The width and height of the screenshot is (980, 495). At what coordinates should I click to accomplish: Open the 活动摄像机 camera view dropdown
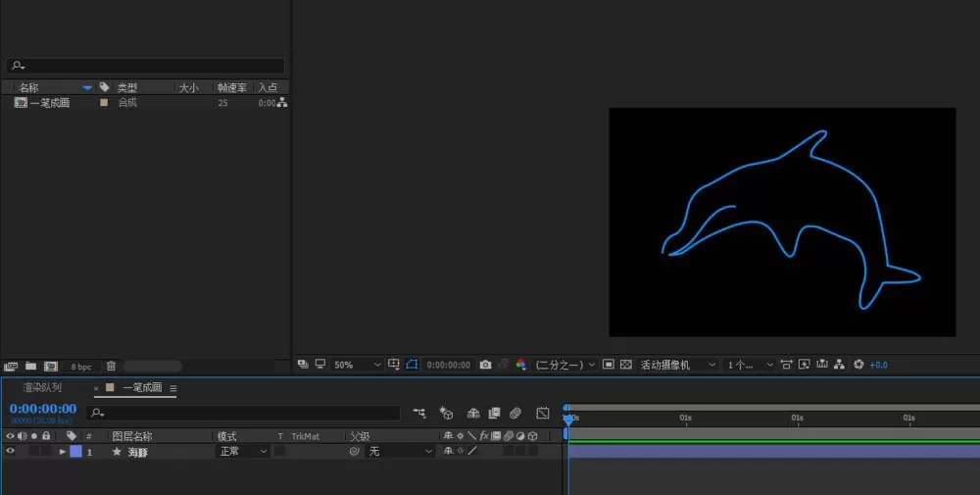pos(677,365)
